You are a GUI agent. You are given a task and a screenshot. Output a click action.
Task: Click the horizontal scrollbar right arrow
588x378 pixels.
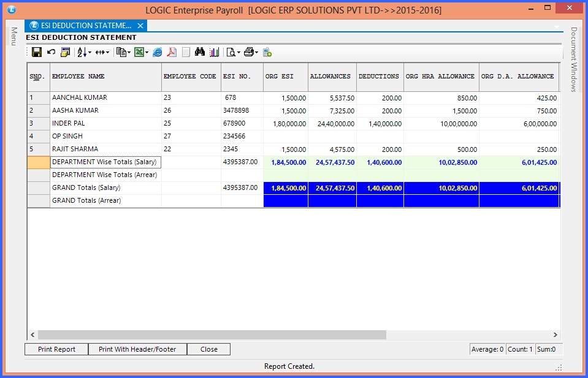(x=556, y=335)
